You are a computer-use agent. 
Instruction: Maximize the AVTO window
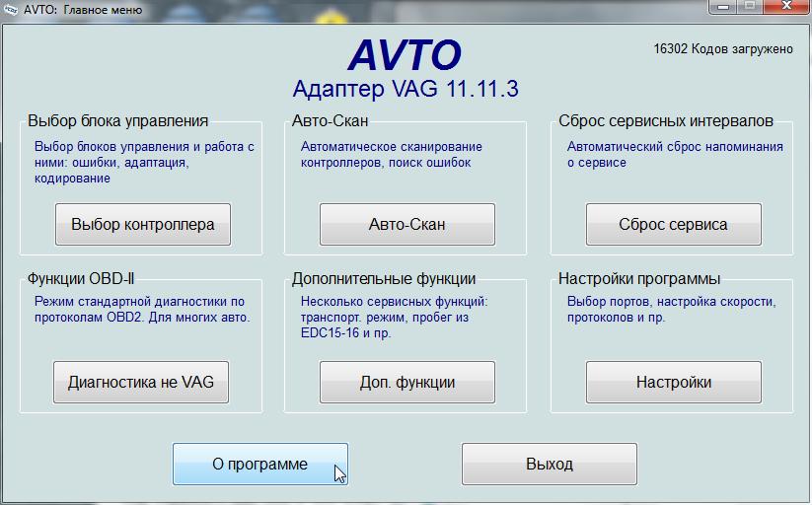(750, 7)
